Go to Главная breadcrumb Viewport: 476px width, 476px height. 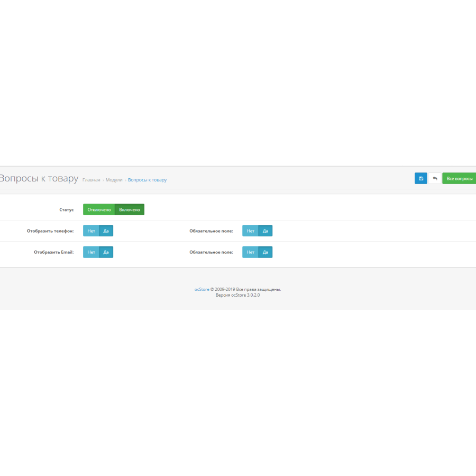point(91,180)
